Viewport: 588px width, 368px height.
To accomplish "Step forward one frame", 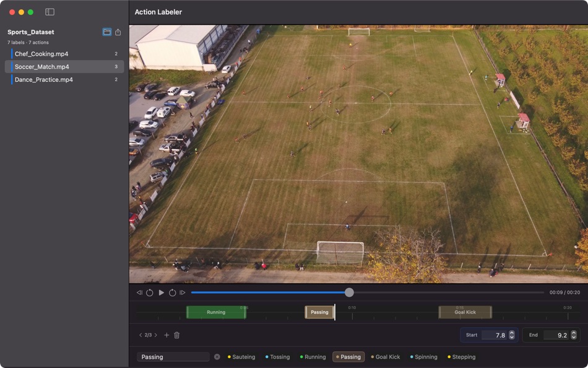I will pos(183,292).
